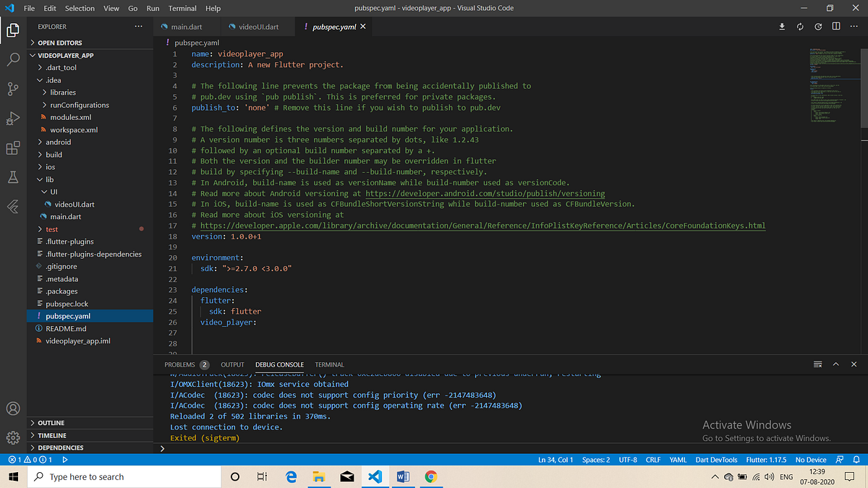This screenshot has width=868, height=488.
Task: Open File Explorer from taskbar
Action: 318,477
